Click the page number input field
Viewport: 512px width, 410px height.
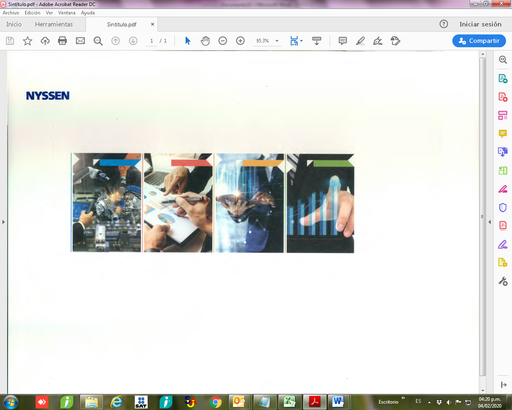151,41
